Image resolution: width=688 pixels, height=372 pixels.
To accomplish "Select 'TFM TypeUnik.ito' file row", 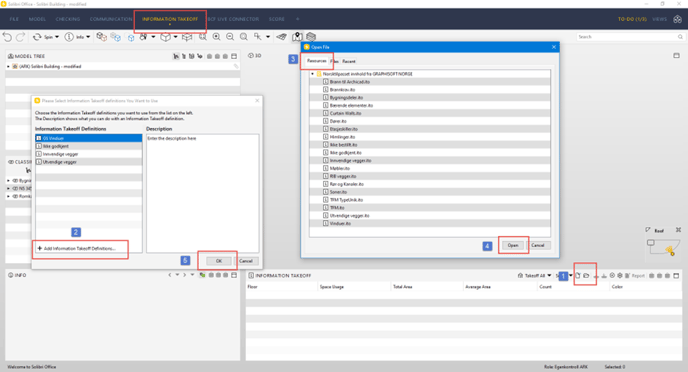I will pyautogui.click(x=430, y=200).
